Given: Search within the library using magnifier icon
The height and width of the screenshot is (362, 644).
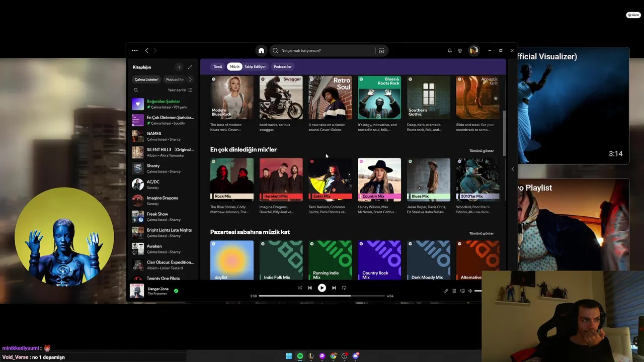Looking at the screenshot, I should (x=136, y=90).
